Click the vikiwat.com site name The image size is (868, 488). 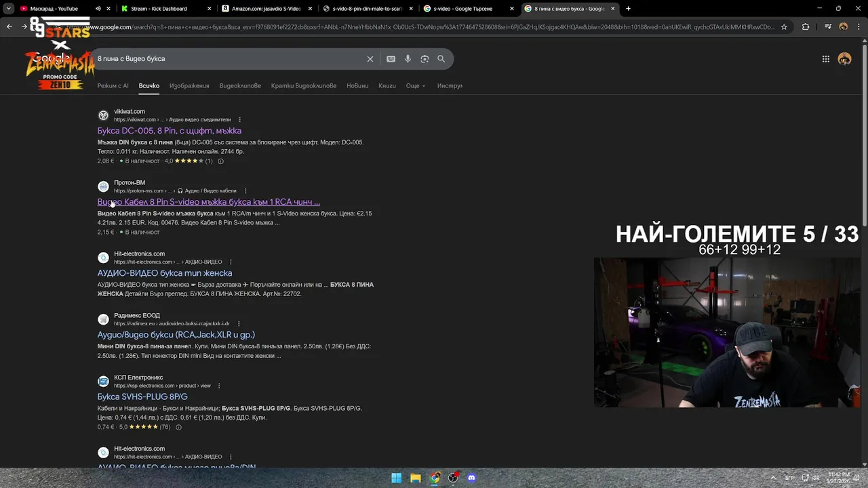[130, 112]
